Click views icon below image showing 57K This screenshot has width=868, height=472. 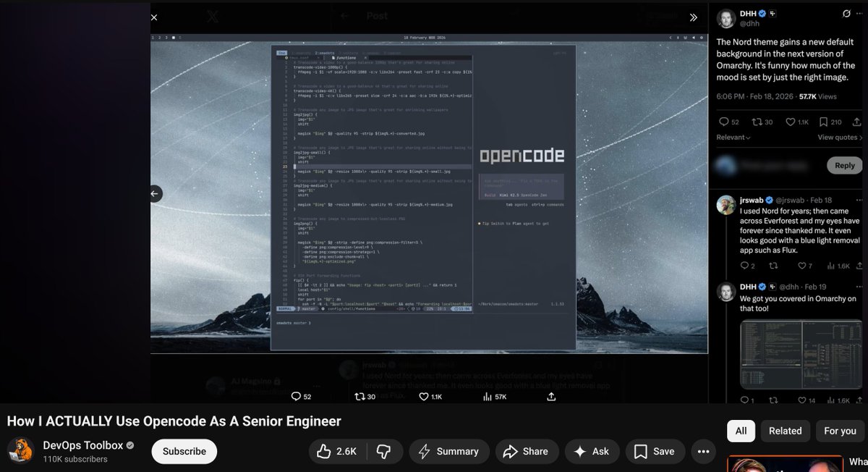coord(493,397)
